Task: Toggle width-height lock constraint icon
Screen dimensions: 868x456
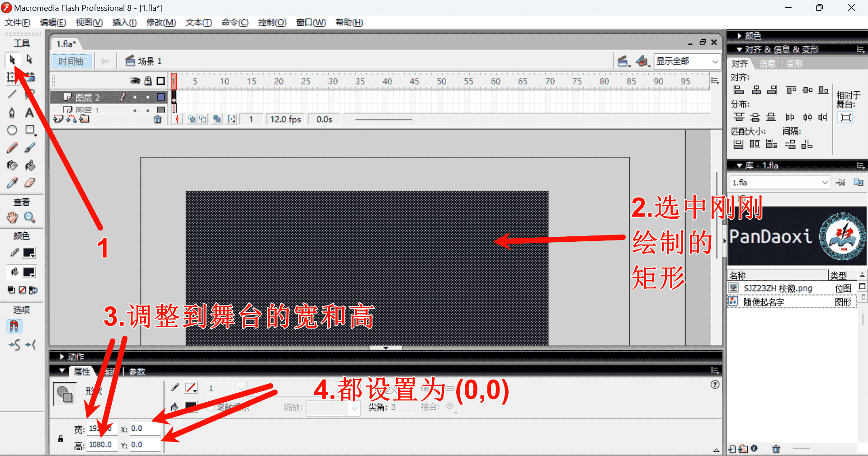Action: pyautogui.click(x=61, y=438)
